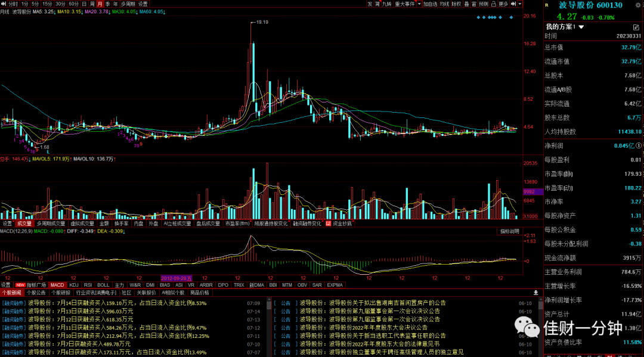Select the 1分 period
644x357 pixels.
[24, 4]
